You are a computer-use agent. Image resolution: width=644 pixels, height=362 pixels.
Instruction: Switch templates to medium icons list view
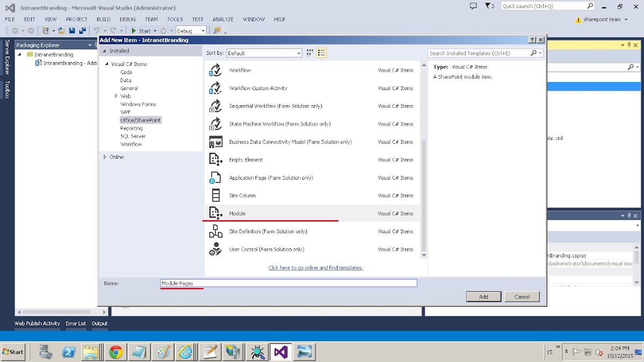pyautogui.click(x=321, y=53)
